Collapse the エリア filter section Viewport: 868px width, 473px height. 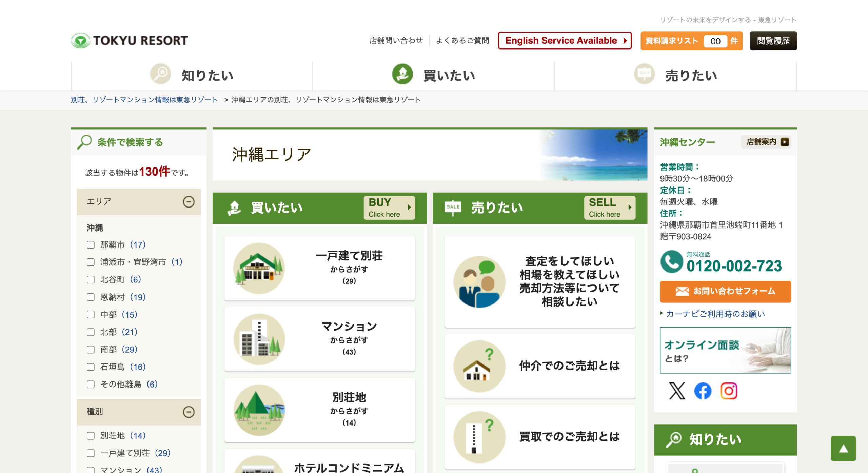189,202
